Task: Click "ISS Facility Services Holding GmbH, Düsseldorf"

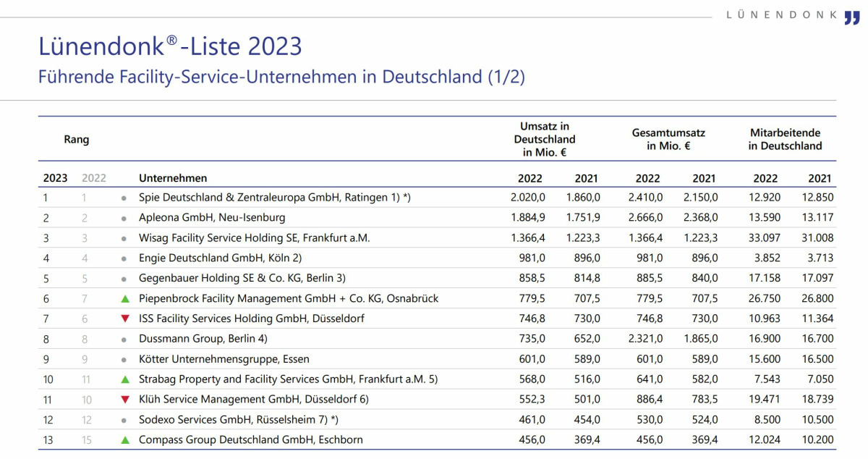Action: tap(252, 319)
